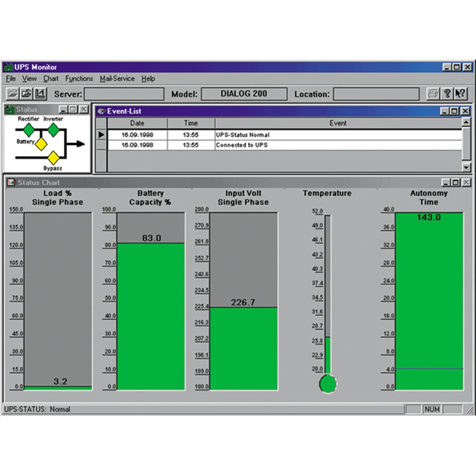
Task: Click the Location input field
Action: coord(376,94)
